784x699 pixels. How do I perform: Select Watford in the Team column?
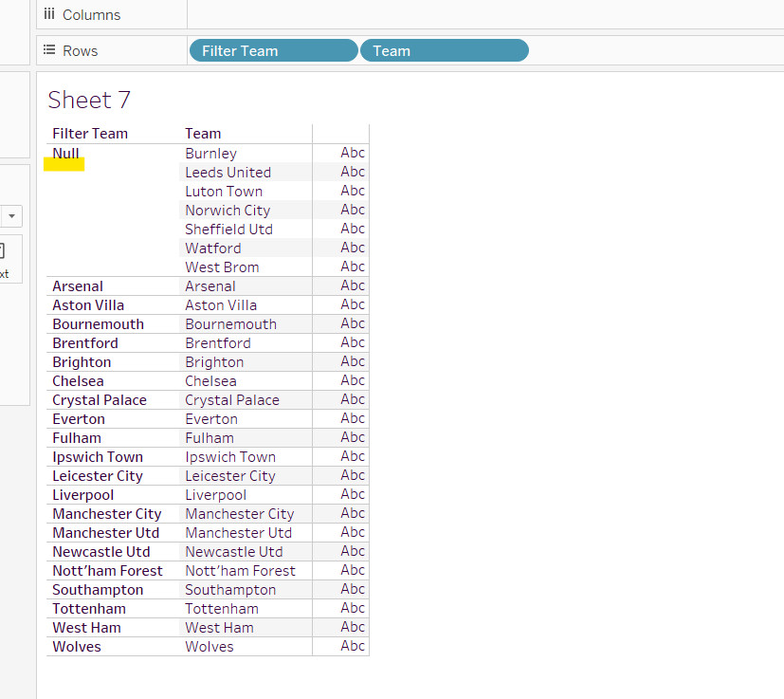[213, 248]
